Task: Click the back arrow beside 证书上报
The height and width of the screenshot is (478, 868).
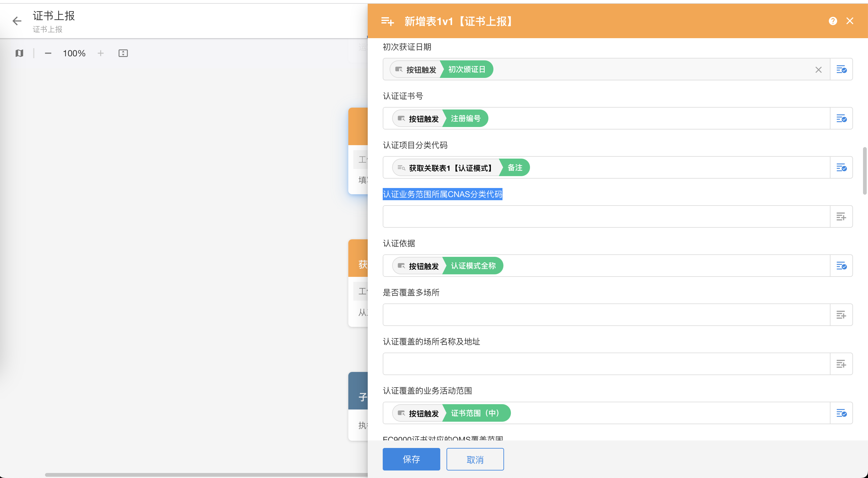Action: (x=17, y=21)
